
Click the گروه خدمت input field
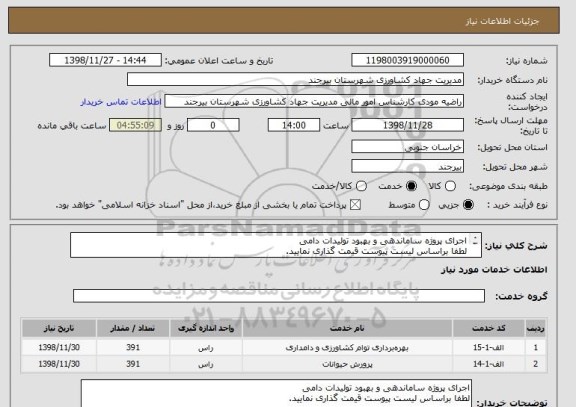[279, 296]
